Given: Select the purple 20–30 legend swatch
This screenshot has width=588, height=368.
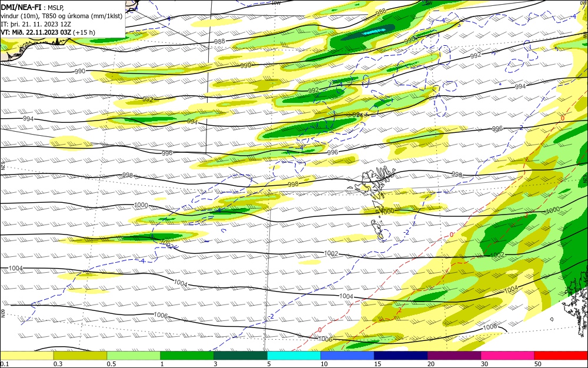Looking at the screenshot, I should pyautogui.click(x=454, y=356).
